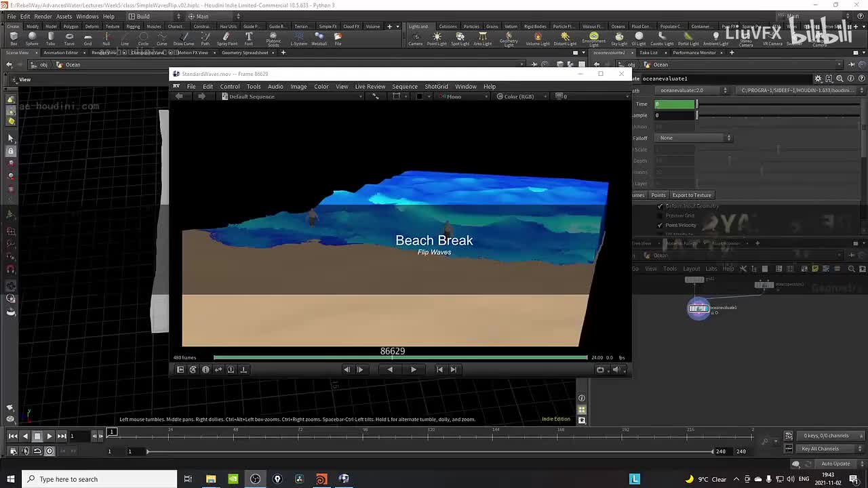The image size is (868, 488).
Task: Click the Export to Texture tab button
Action: coord(691,195)
